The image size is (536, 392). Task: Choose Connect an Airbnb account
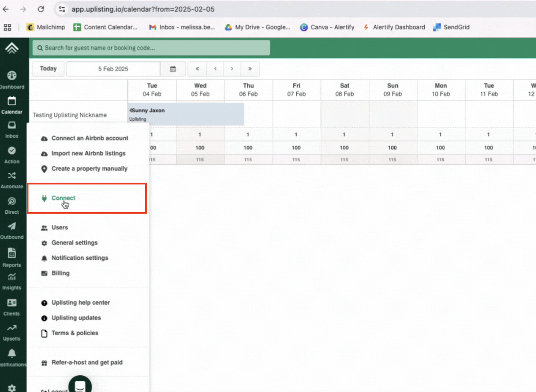click(x=90, y=138)
